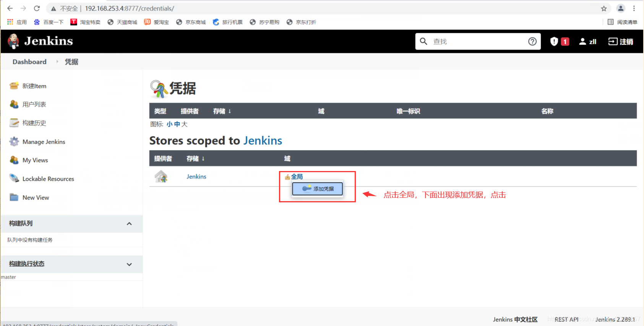Click the 新建Item icon
The image size is (644, 326).
pyautogui.click(x=14, y=86)
